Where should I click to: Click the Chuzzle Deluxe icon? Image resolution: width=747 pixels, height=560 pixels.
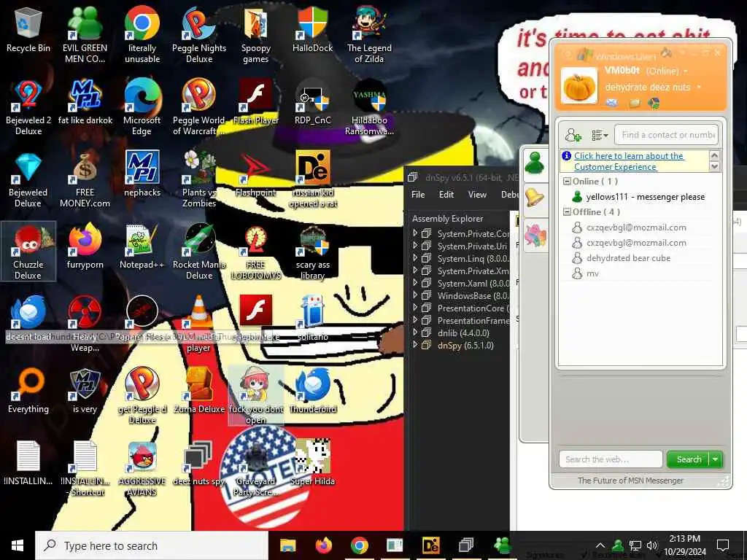coord(28,252)
